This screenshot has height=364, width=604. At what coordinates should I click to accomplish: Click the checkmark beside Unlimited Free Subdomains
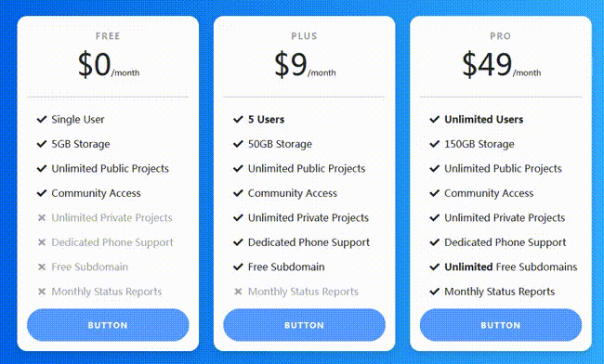435,267
